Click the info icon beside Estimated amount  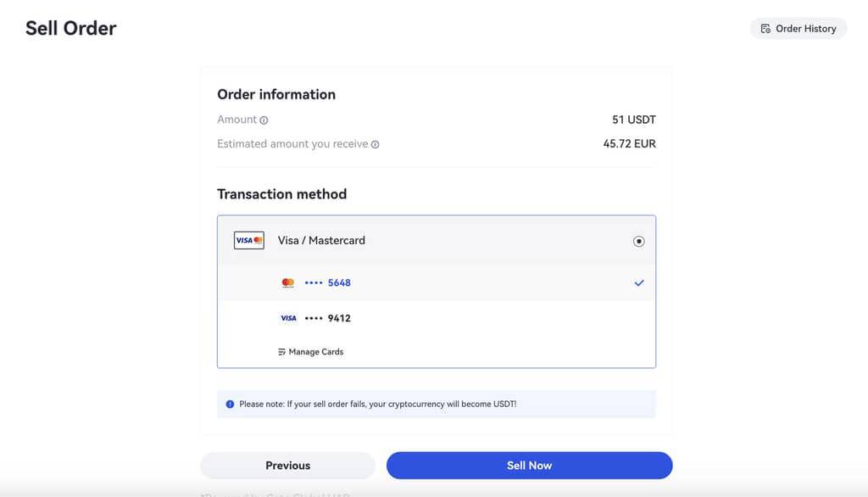pyautogui.click(x=375, y=144)
